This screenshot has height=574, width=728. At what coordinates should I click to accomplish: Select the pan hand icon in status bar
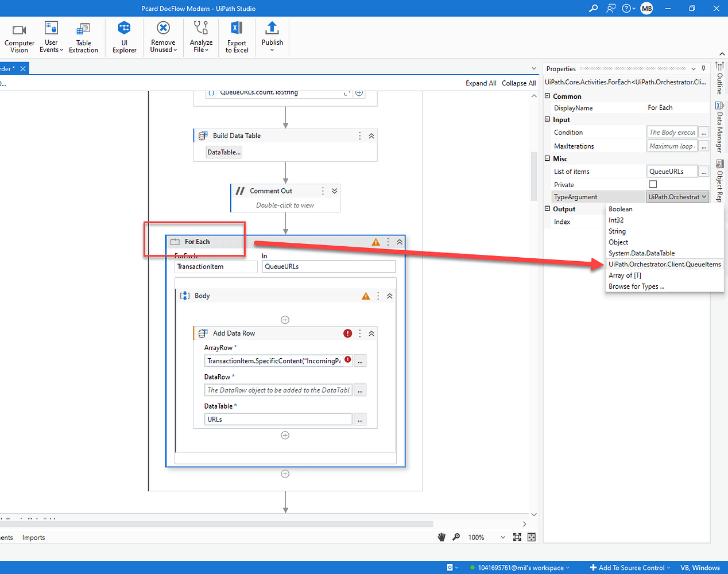(441, 537)
